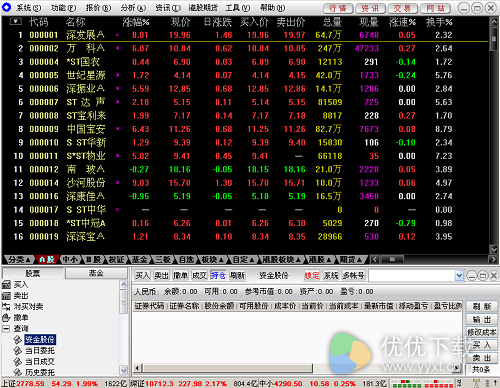This screenshot has height=388, width=500.
Task: Open the 资金股份 item in the tree
Action: [40, 340]
